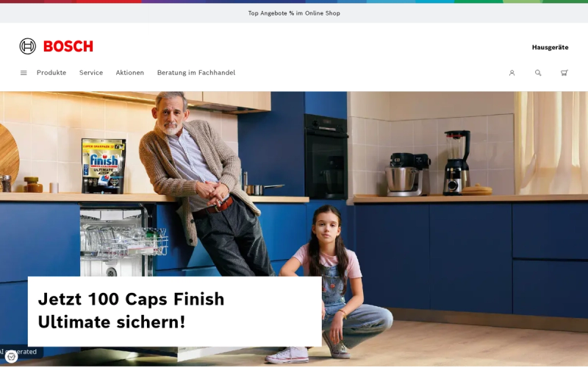Open Top Angebote im Online Shop banner
The height and width of the screenshot is (368, 588).
tap(294, 13)
